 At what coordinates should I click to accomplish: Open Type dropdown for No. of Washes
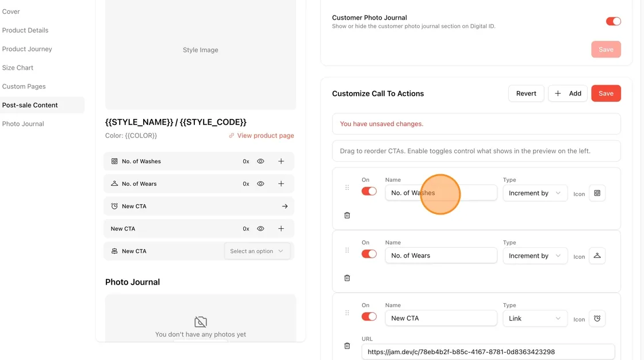coord(535,193)
